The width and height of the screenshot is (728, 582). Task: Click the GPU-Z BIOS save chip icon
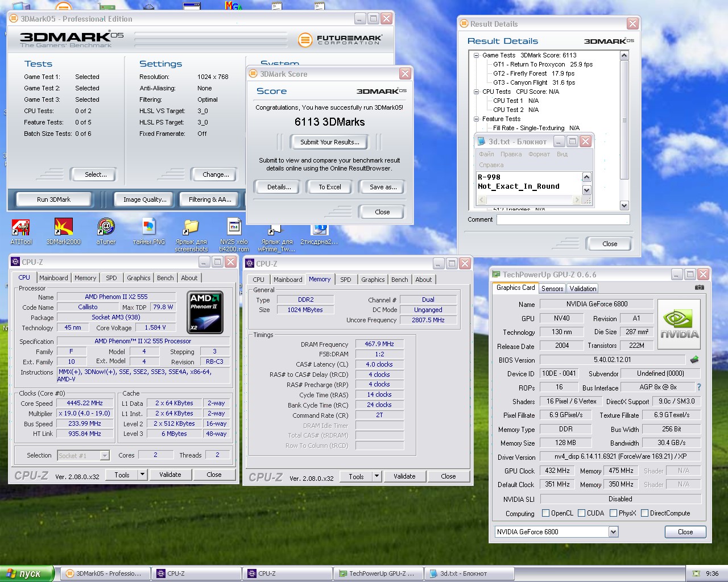tap(694, 360)
